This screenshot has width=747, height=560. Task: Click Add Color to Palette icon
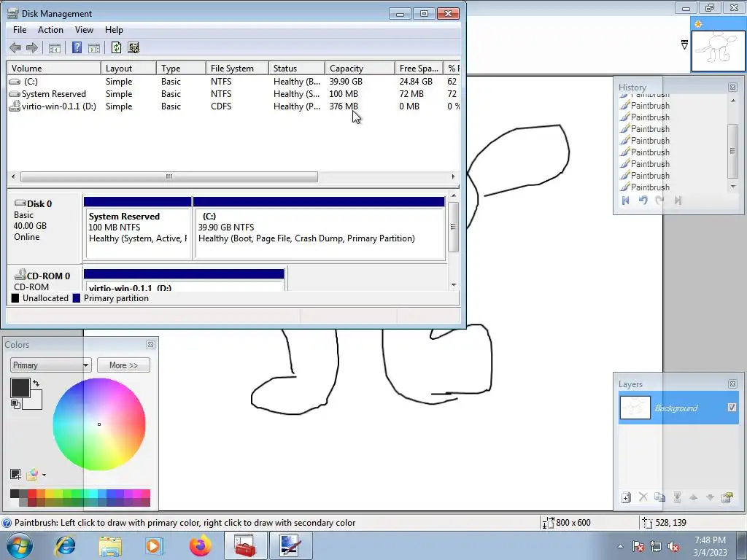coord(15,474)
